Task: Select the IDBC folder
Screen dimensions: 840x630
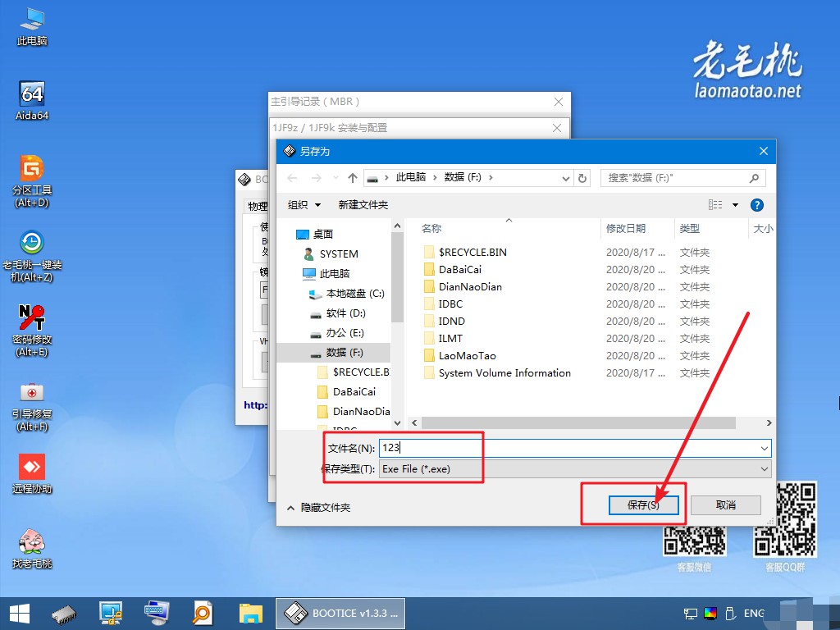Action: coord(450,304)
